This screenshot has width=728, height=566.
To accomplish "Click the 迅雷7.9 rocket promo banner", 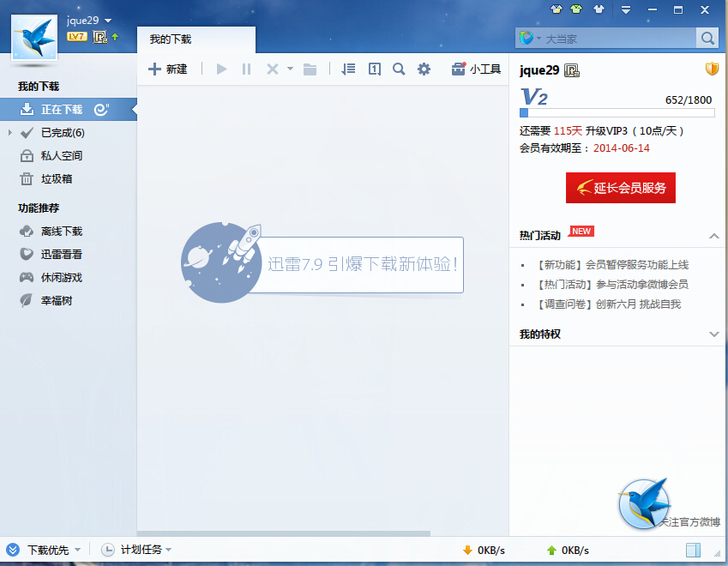I will pos(322,262).
